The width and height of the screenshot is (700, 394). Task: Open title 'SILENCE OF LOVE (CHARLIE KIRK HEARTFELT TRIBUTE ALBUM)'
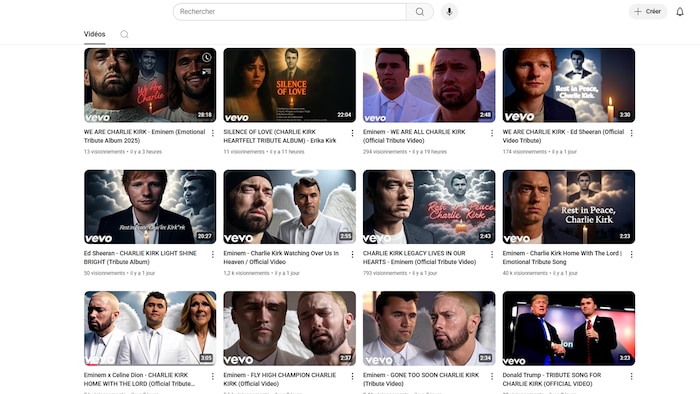280,136
